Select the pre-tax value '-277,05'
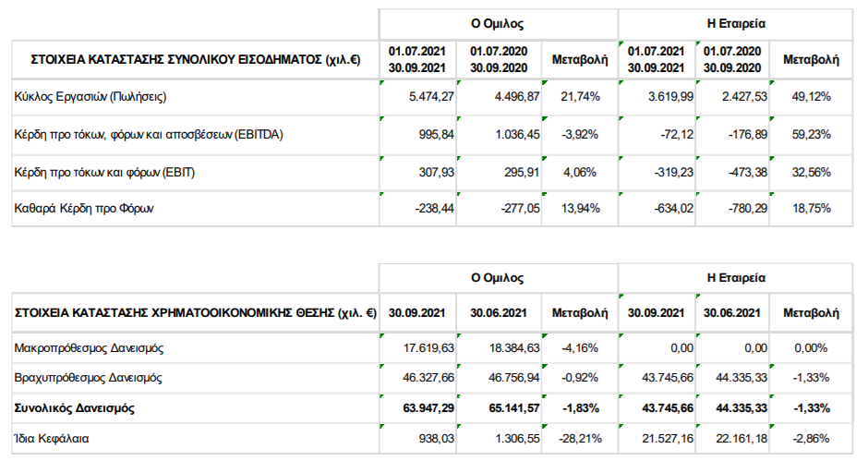Viewport: 868px width, 473px height. (521, 208)
